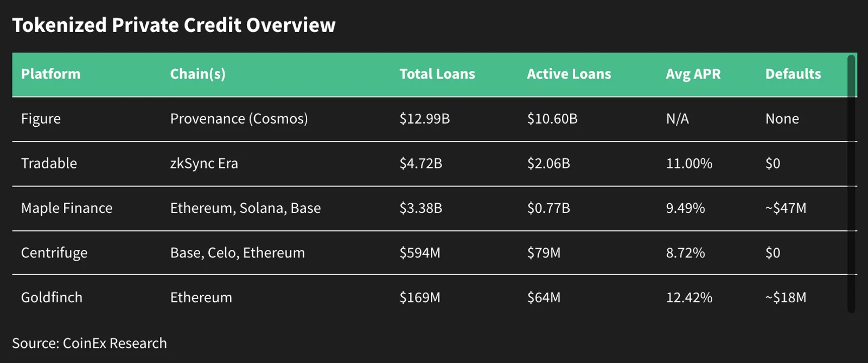Click the Source: CoinEx Research text
This screenshot has width=868, height=363.
point(90,343)
